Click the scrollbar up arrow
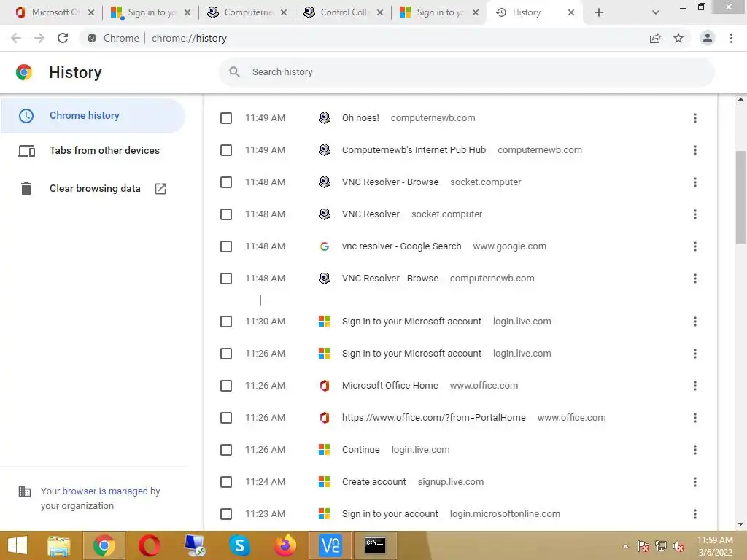This screenshot has width=747, height=560. [740, 99]
